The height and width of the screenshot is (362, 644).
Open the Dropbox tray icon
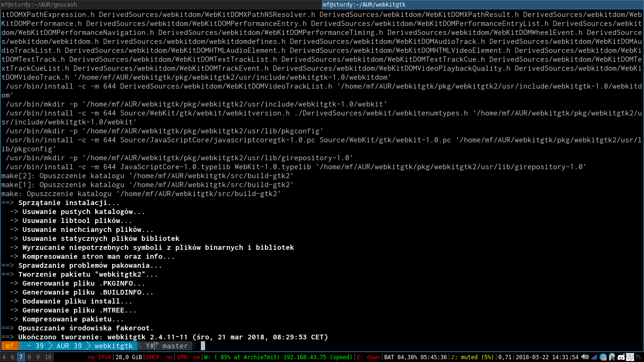[x=630, y=357]
